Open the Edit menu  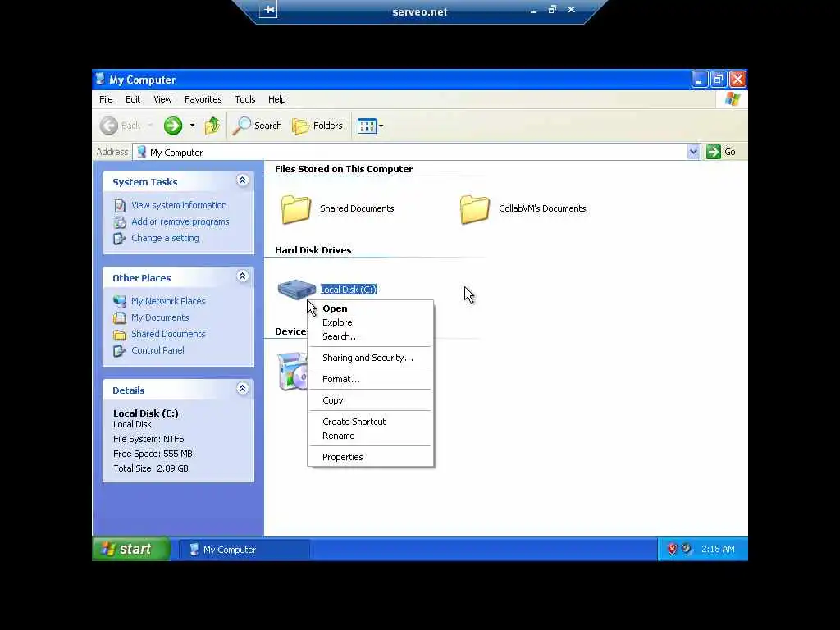(x=133, y=99)
